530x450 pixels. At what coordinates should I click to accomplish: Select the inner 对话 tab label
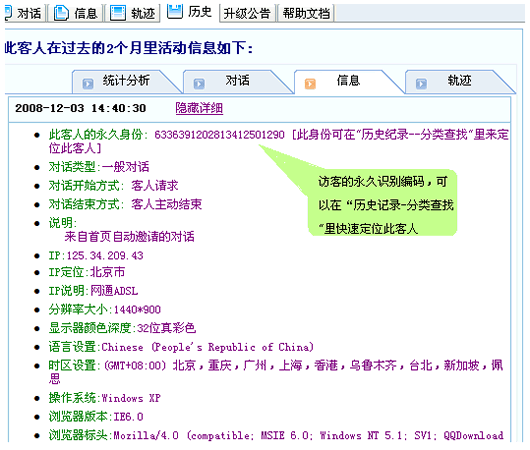tap(237, 80)
